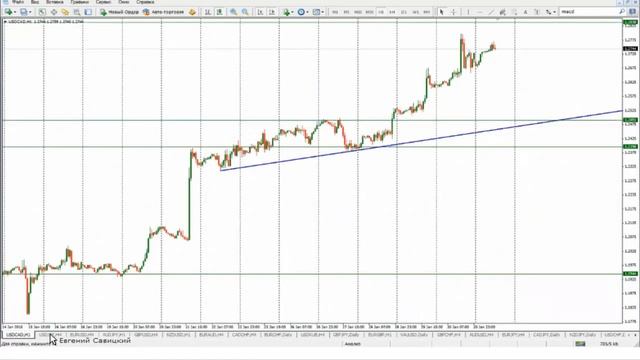
Task: Open the Сервис menu
Action: (103, 2)
